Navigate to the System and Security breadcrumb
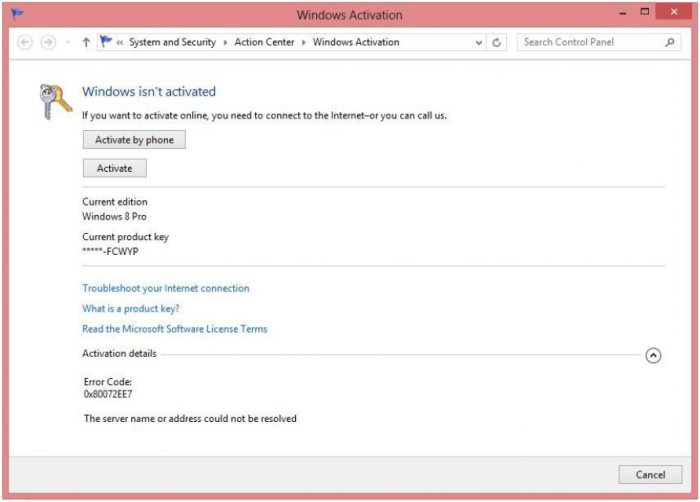 pyautogui.click(x=172, y=43)
